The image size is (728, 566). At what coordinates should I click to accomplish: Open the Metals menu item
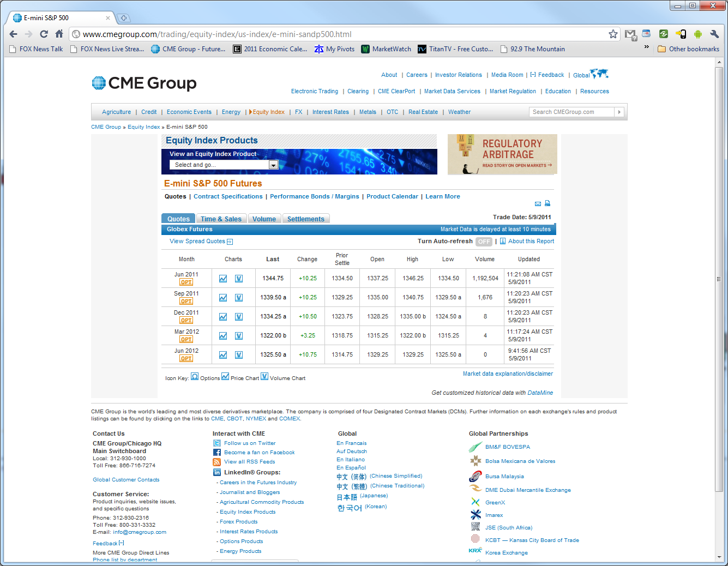click(368, 112)
